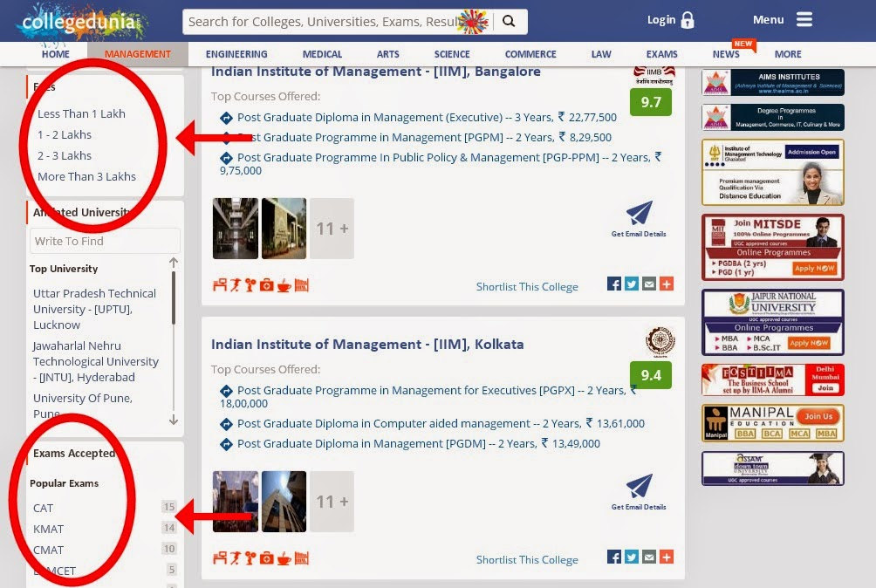Filter fees More Than 3 Lakhs
This screenshot has height=588, width=876.
pos(86,176)
